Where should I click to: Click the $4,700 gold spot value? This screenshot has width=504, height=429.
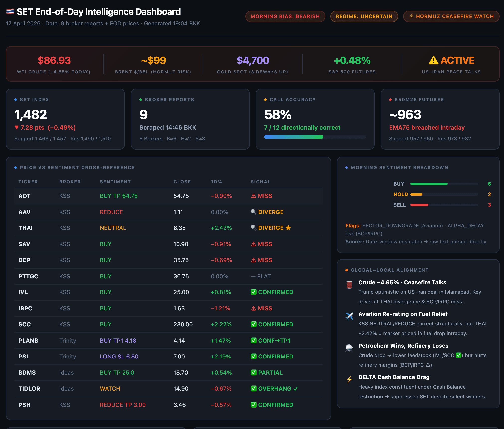click(253, 60)
